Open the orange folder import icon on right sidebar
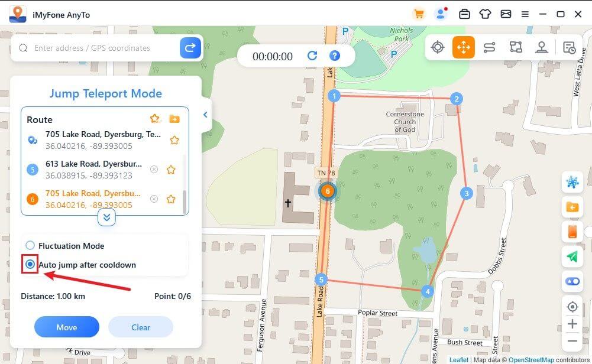The image size is (592, 364). tap(572, 207)
